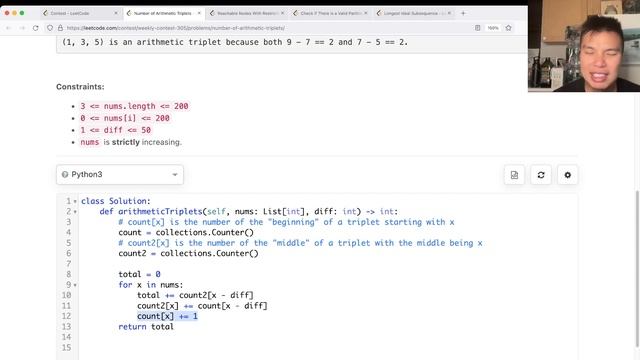The width and height of the screenshot is (640, 360).
Task: Go forward to the next page
Action: pyautogui.click(x=22, y=28)
